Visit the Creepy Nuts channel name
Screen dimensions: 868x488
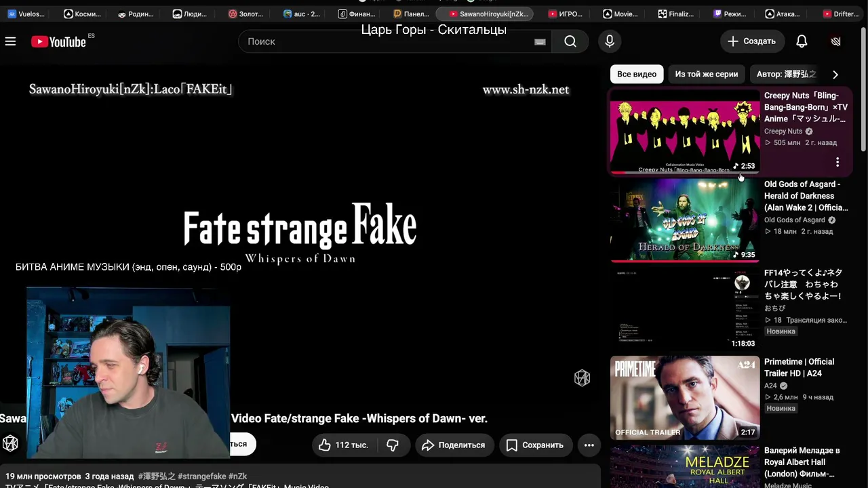point(783,131)
